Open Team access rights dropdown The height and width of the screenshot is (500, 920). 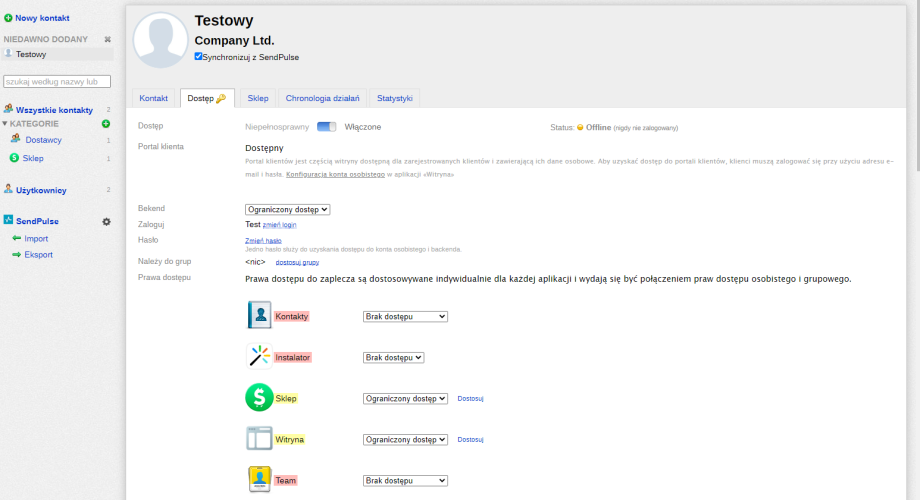pos(405,480)
